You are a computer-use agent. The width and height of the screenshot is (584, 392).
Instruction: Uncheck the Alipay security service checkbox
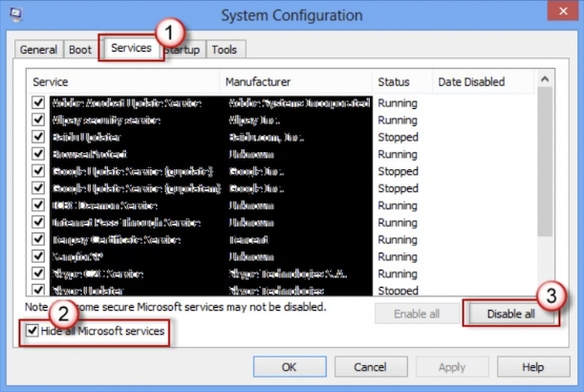click(x=38, y=120)
